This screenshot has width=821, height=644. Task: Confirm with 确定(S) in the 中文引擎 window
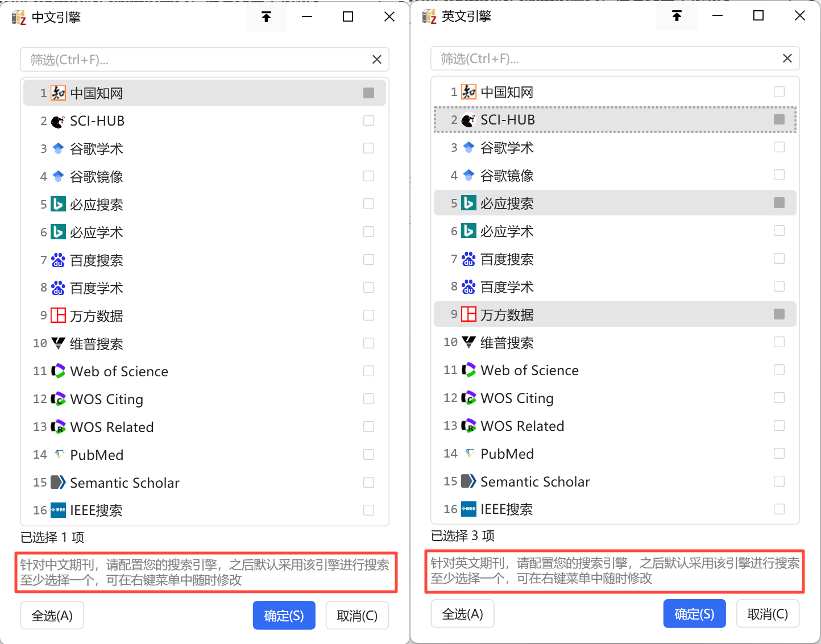pos(284,616)
